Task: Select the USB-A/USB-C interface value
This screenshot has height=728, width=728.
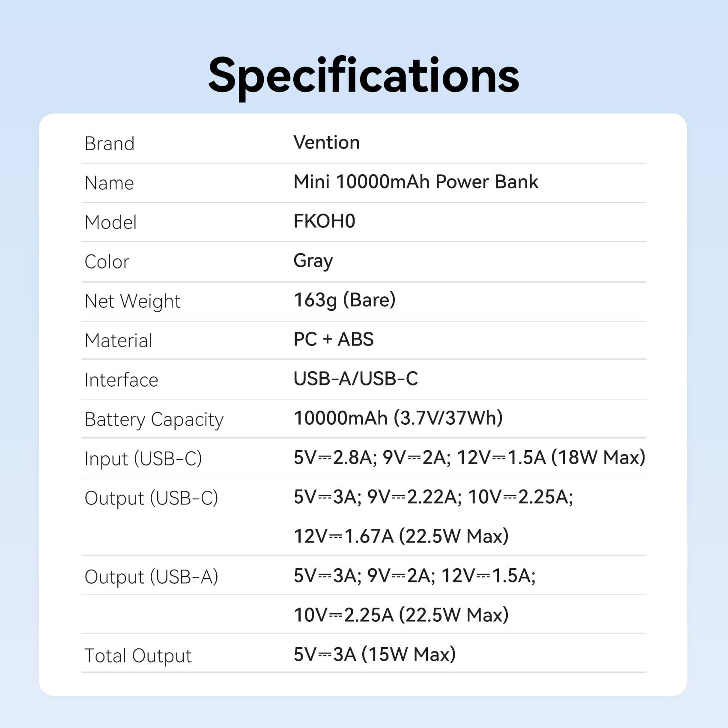Action: 356,379
